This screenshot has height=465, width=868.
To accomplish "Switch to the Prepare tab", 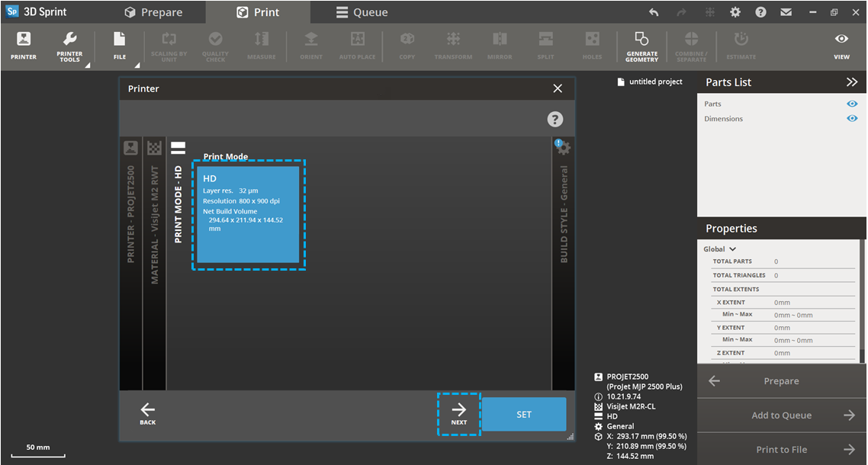I will pos(153,12).
